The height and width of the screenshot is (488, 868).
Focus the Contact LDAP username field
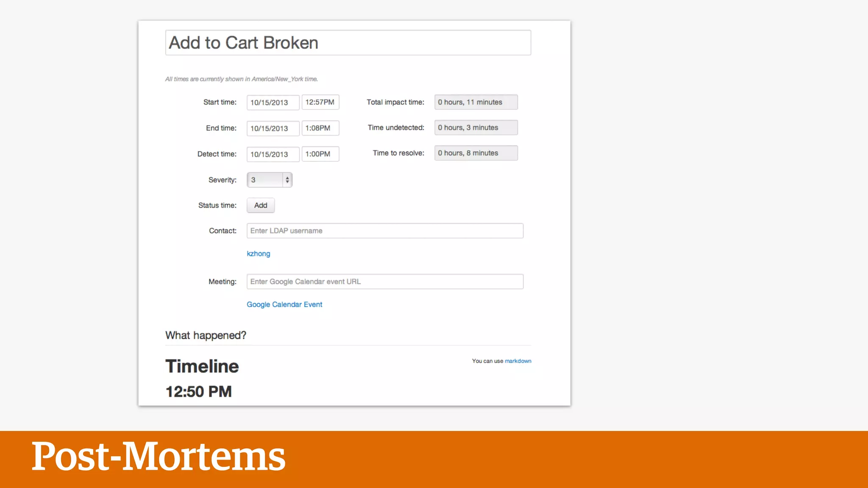coord(385,231)
